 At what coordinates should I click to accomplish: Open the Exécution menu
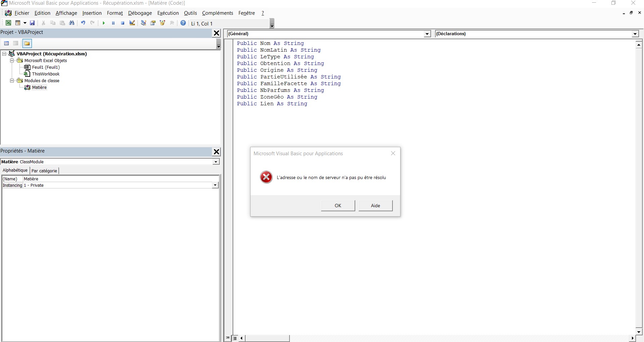click(x=168, y=13)
